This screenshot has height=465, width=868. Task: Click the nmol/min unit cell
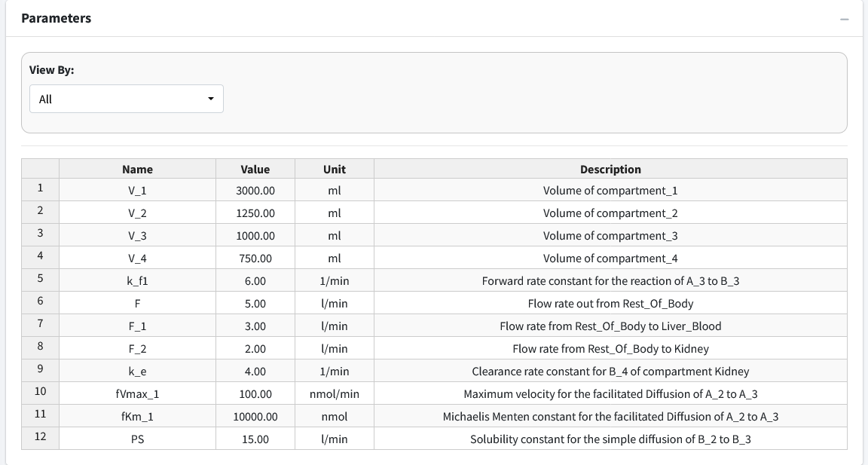(x=335, y=393)
